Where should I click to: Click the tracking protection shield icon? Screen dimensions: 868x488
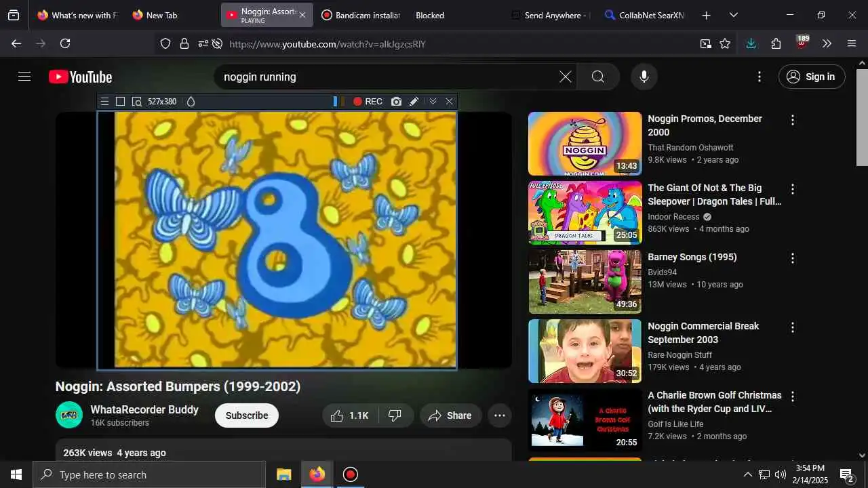click(165, 44)
